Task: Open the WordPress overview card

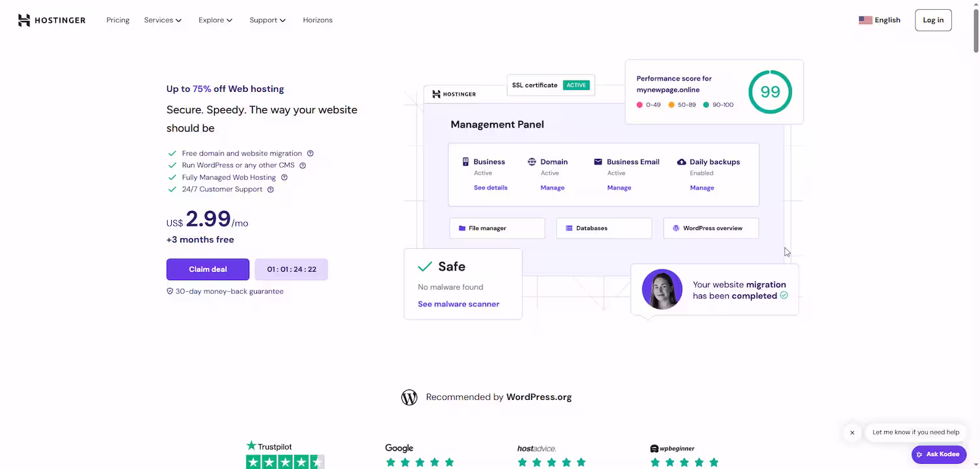Action: [x=711, y=228]
